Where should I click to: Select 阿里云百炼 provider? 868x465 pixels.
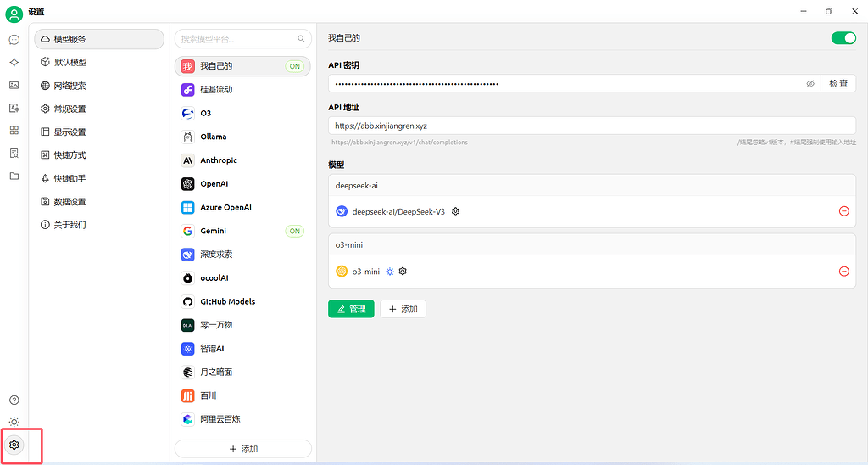pos(242,419)
